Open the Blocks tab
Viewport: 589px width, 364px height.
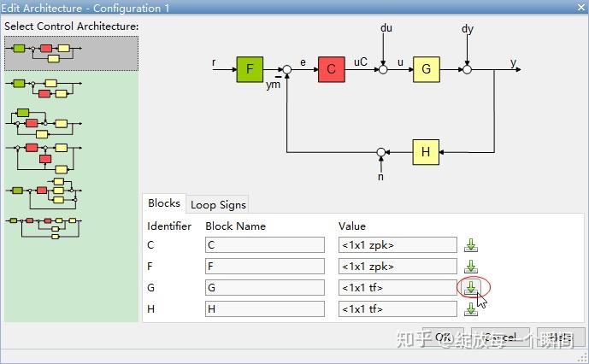[164, 203]
